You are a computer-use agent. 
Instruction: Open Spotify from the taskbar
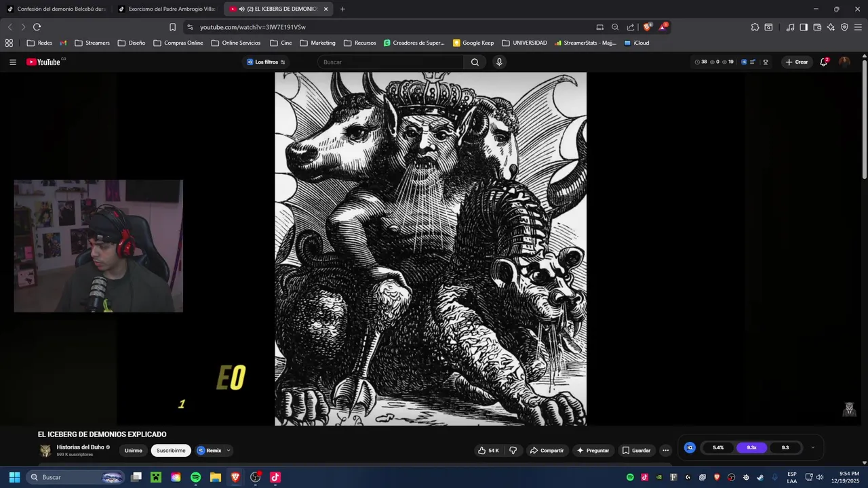(x=195, y=477)
